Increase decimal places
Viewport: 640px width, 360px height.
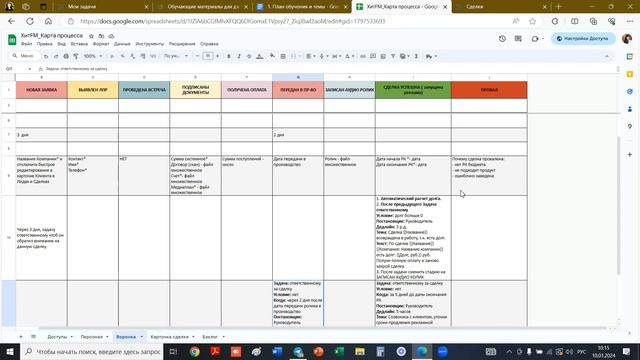tap(143, 56)
